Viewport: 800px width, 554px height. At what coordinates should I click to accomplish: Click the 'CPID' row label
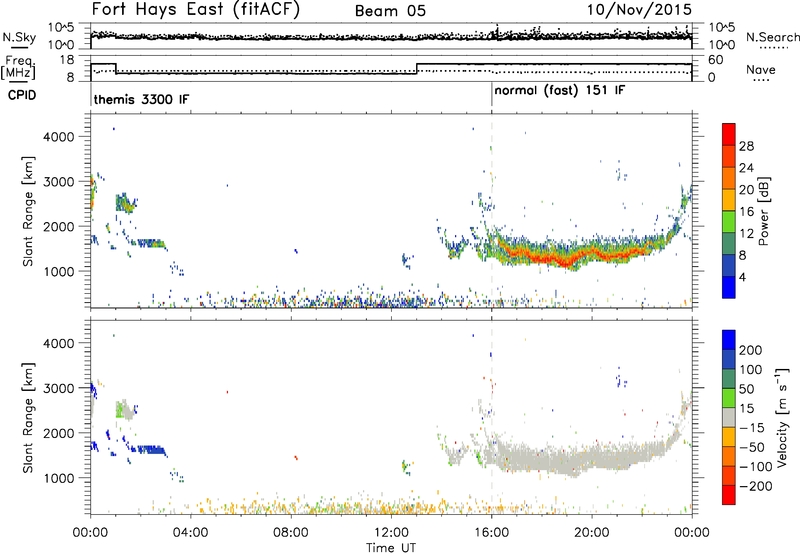(x=22, y=95)
